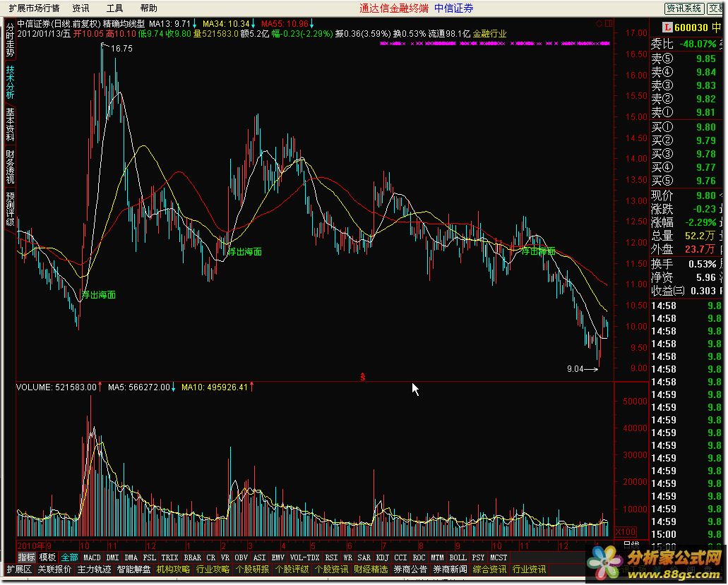Switch to the WR indicator
The image size is (728, 585).
click(x=347, y=557)
